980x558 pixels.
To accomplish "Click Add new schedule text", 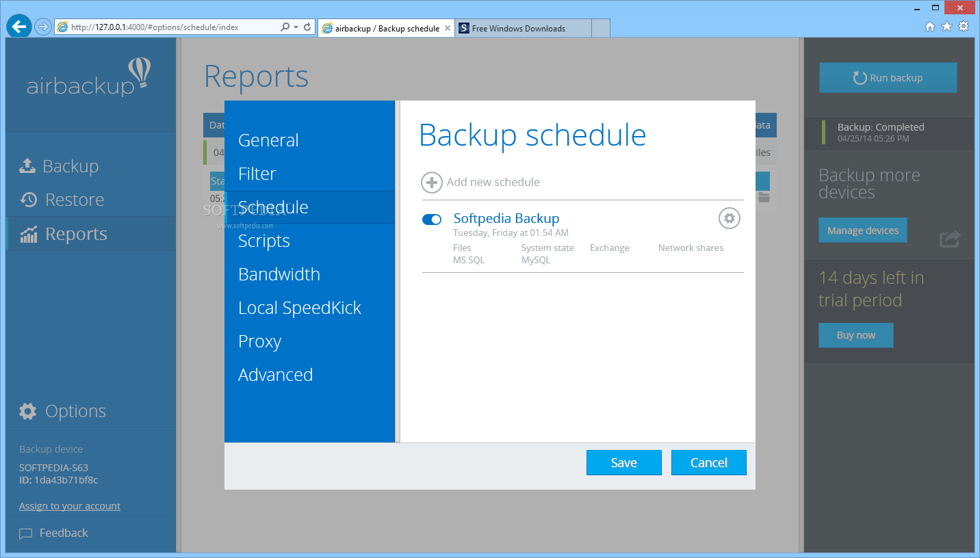I will 493,182.
